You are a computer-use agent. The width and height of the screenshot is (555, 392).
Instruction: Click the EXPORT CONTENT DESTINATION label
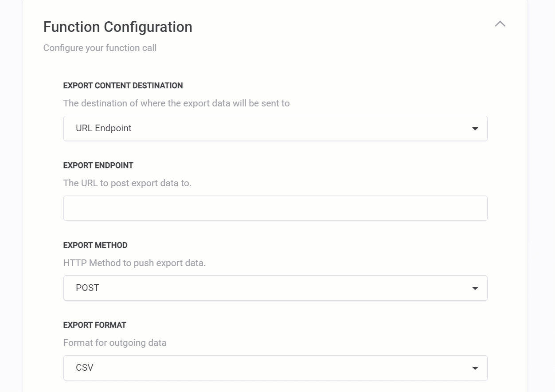click(x=123, y=86)
